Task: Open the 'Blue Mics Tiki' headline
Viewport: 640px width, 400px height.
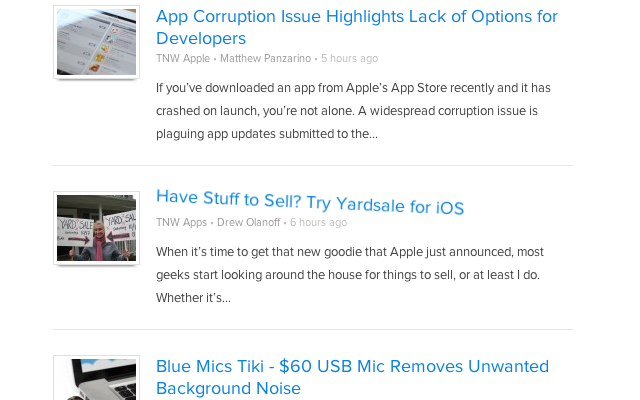Action: point(352,366)
